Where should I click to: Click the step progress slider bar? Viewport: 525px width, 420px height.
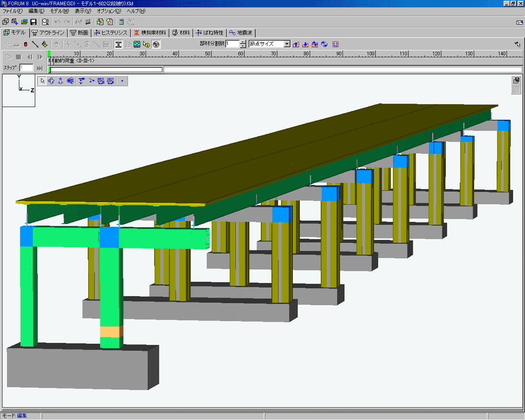coord(106,69)
